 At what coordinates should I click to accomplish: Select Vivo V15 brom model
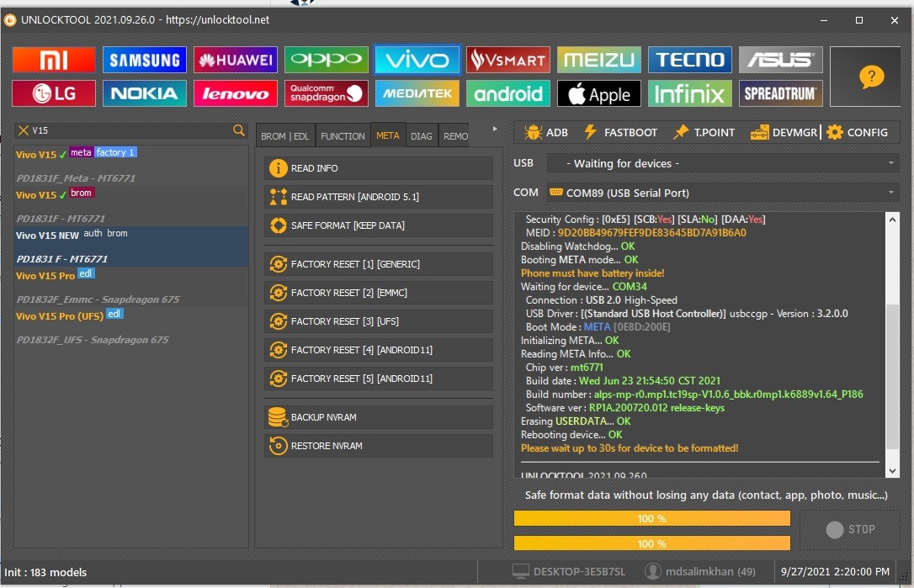click(x=131, y=206)
